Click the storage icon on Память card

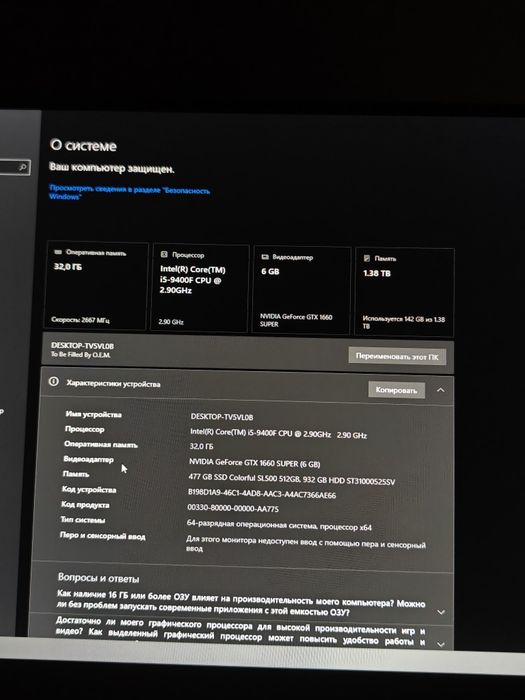(x=367, y=258)
